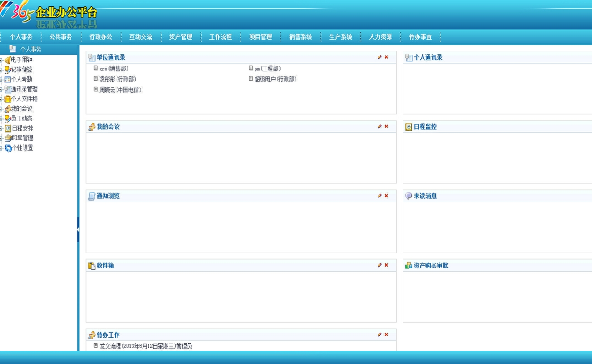
Task: Close the 单位通讯录 panel with red X
Action: [386, 57]
